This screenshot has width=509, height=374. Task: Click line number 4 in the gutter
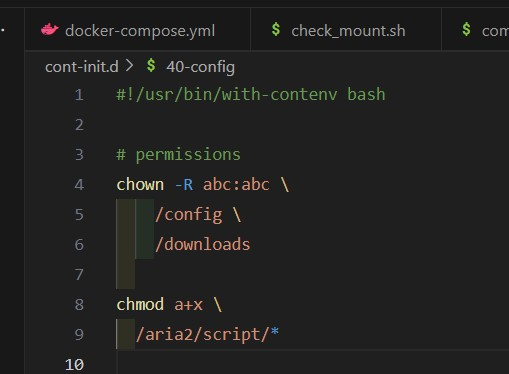(x=79, y=185)
